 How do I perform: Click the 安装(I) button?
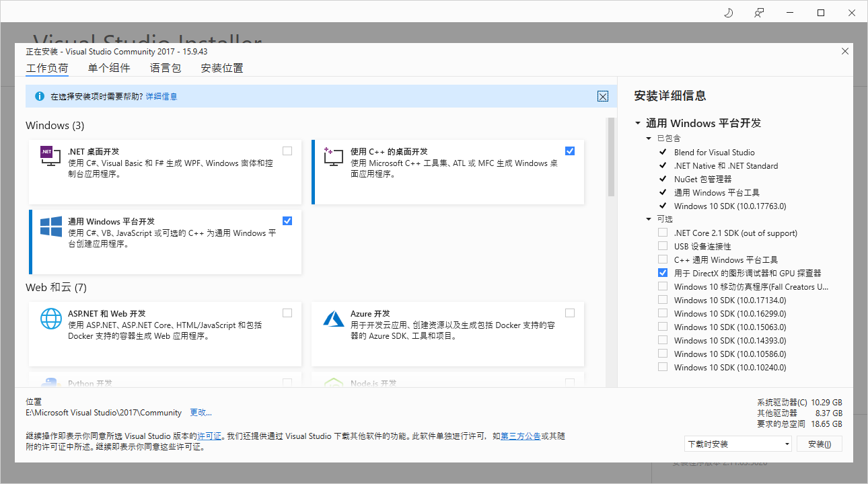(820, 444)
